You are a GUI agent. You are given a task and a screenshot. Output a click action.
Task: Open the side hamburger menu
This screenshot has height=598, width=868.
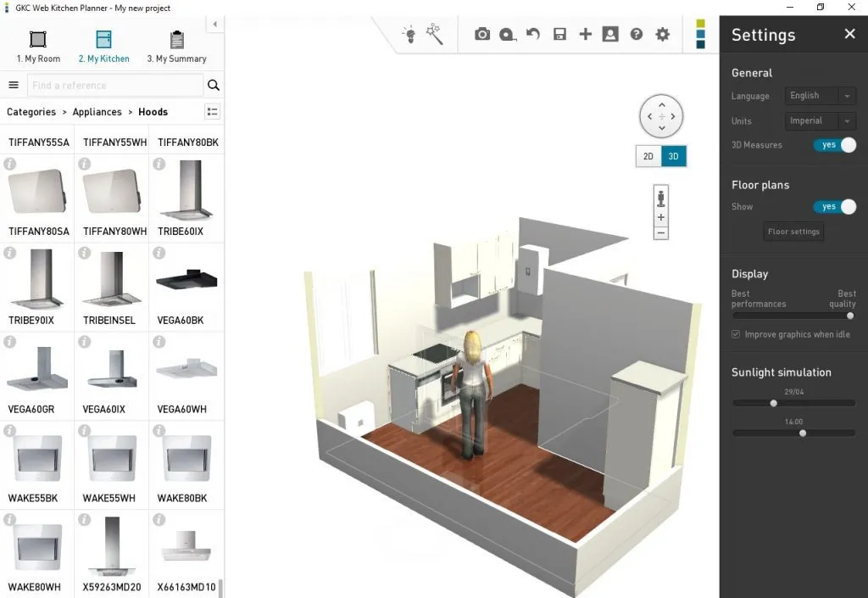click(x=14, y=85)
